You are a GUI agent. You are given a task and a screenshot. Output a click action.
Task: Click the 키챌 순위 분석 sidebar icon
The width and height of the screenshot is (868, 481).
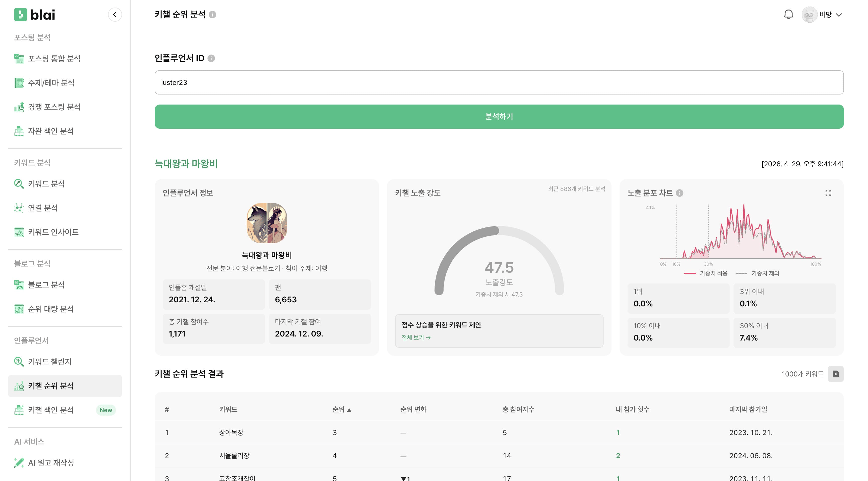[19, 386]
